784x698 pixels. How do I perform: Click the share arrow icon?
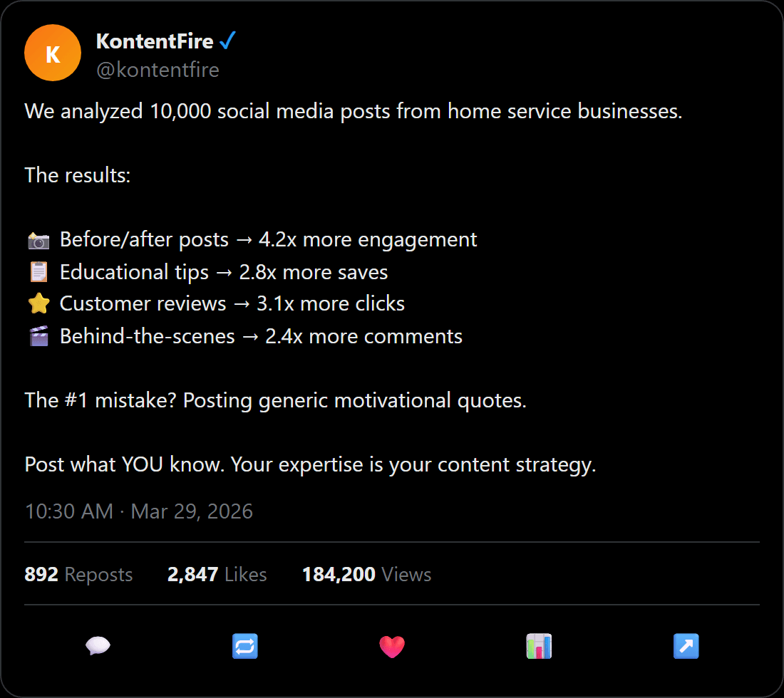686,646
